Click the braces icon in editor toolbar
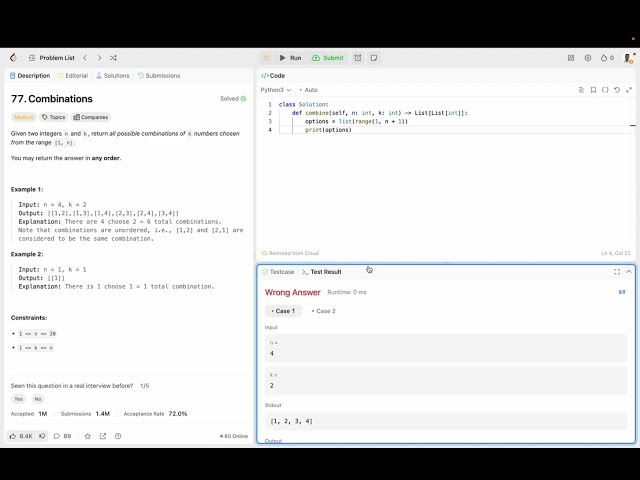This screenshot has height=480, width=640. click(605, 90)
